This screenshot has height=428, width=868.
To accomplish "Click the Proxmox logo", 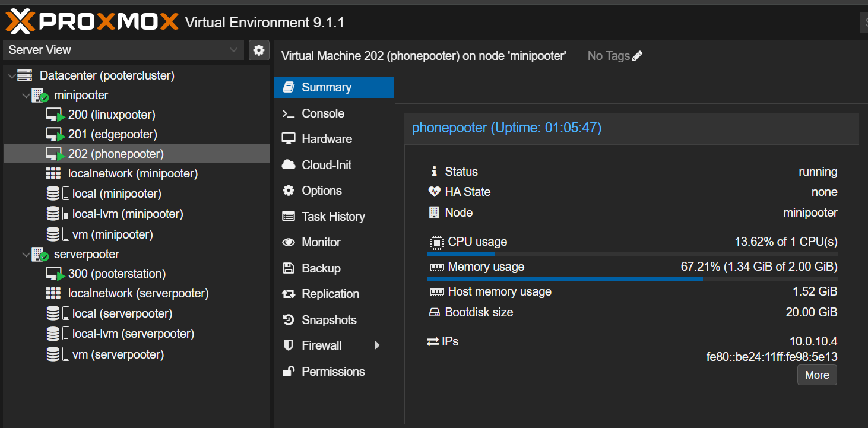I will [x=92, y=22].
